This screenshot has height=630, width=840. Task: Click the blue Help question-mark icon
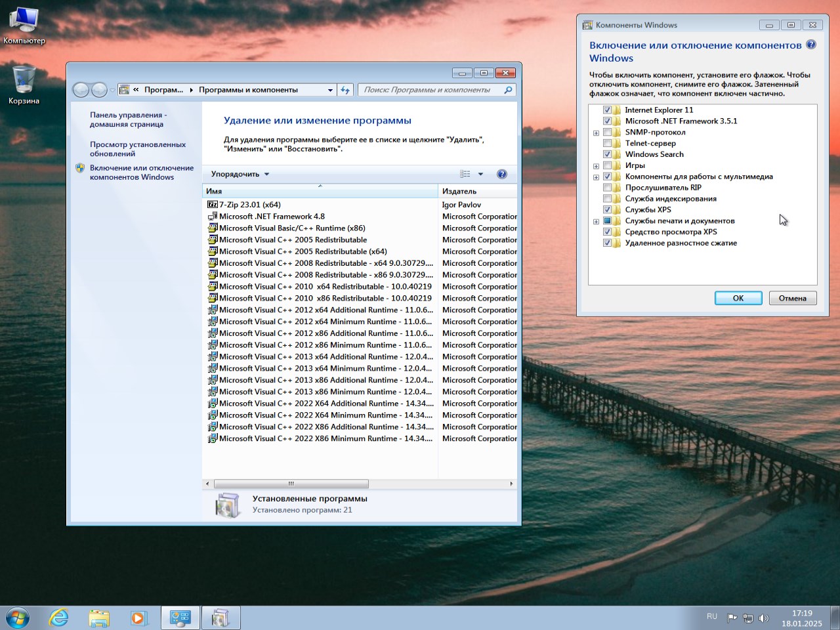(502, 174)
